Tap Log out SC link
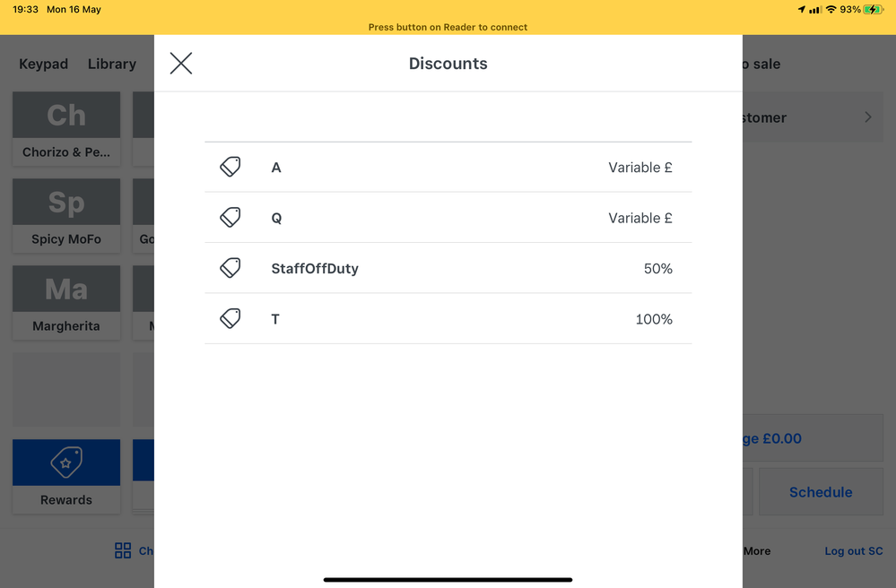The width and height of the screenshot is (896, 588). pos(853,550)
